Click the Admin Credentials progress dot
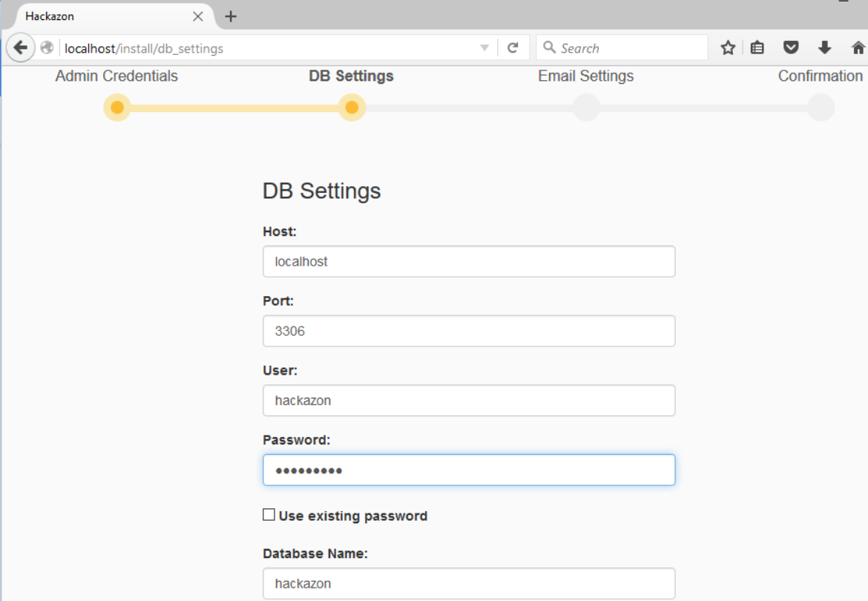The image size is (868, 601). coord(117,108)
